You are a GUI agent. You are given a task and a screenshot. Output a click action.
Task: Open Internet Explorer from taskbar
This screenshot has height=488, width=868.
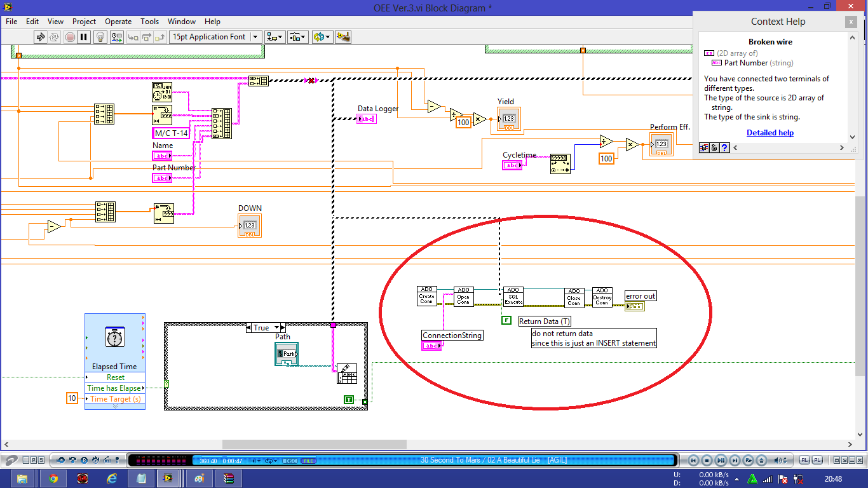pos(112,478)
